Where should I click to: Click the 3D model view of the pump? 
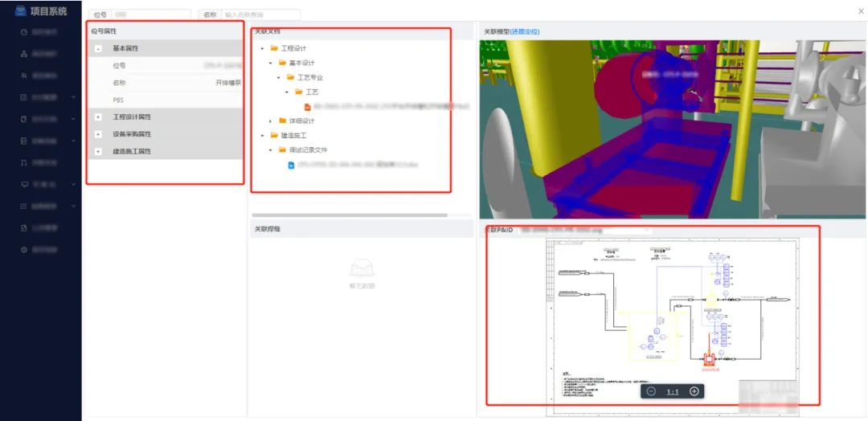(x=672, y=129)
